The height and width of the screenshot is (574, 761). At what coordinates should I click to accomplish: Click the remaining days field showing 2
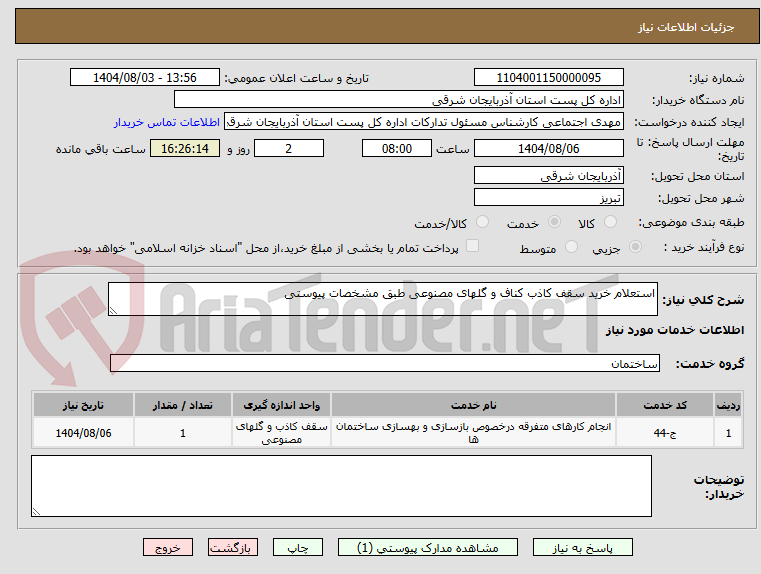[x=289, y=148]
